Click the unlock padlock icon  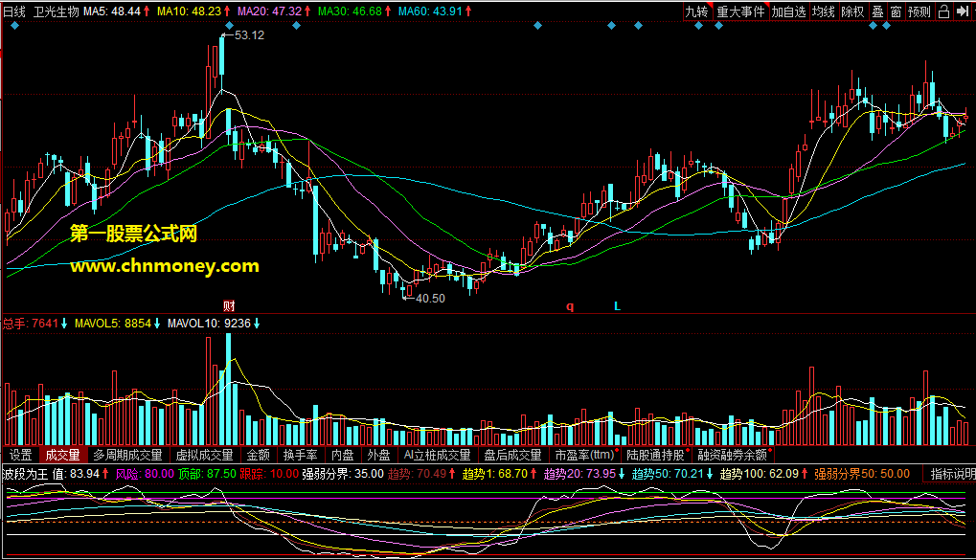point(943,11)
